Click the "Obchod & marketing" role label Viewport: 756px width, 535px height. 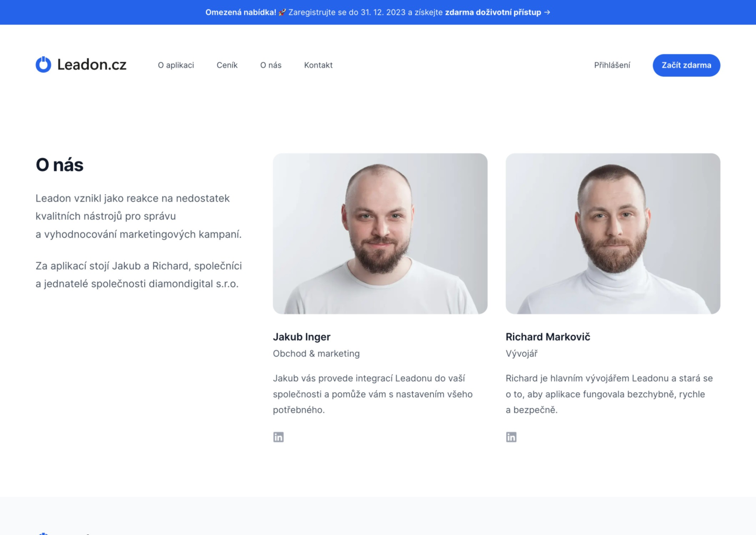(316, 354)
